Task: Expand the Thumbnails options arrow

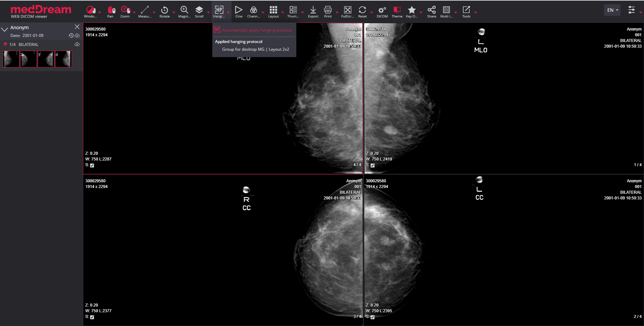Action: [303, 12]
